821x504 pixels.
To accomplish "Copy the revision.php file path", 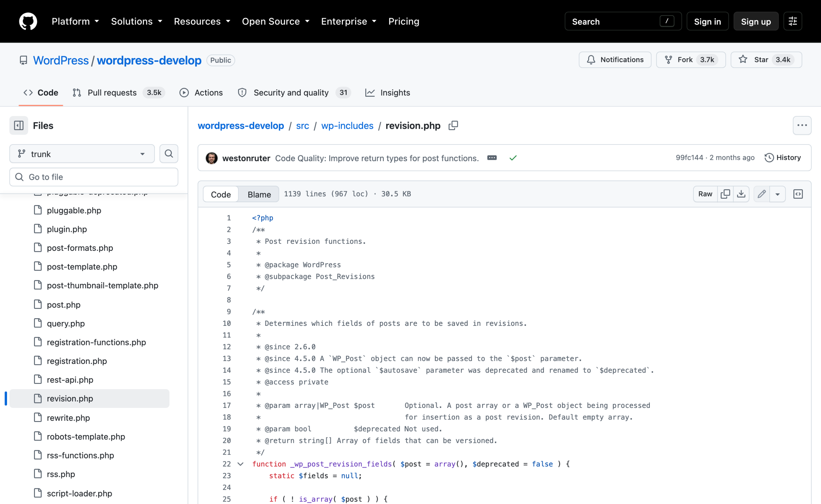I will pos(453,126).
